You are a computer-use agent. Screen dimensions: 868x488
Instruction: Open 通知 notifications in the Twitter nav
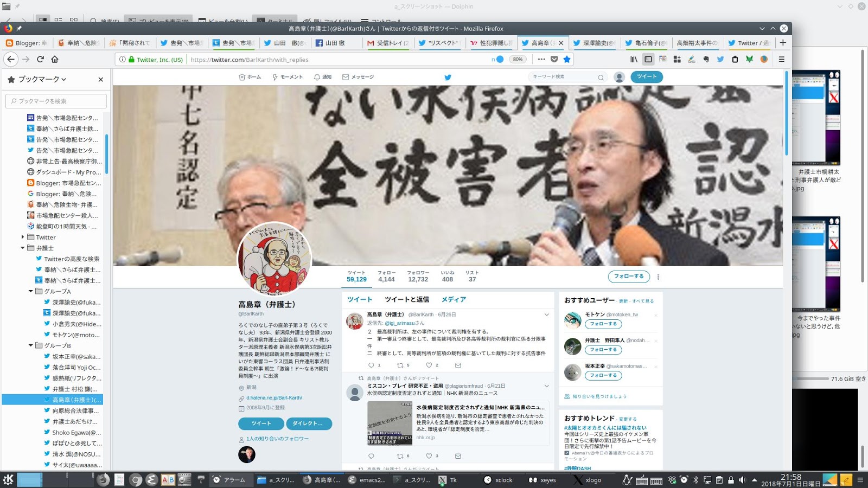pos(323,77)
